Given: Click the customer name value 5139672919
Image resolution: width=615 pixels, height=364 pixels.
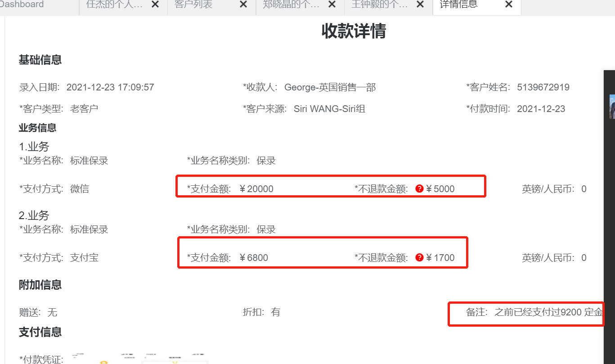Looking at the screenshot, I should click(543, 87).
